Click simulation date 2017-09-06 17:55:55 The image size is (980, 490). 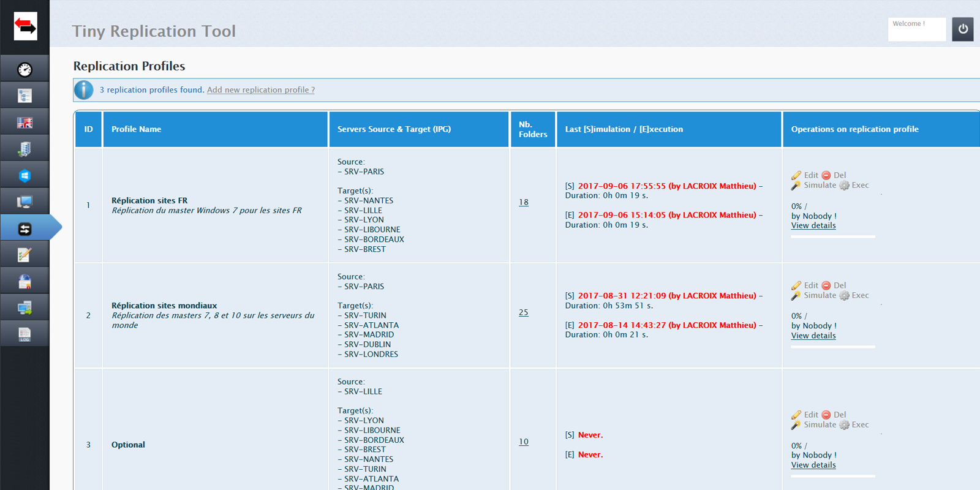622,186
